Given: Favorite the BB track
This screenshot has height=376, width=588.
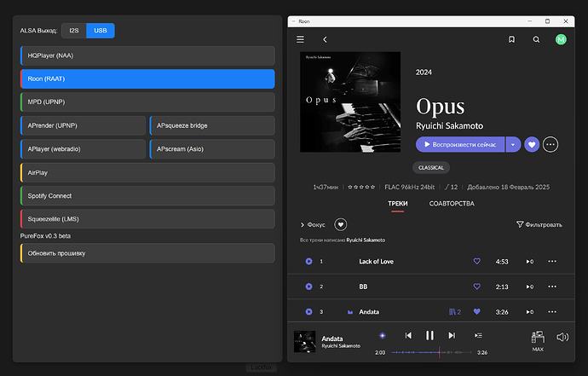Looking at the screenshot, I should 476,286.
